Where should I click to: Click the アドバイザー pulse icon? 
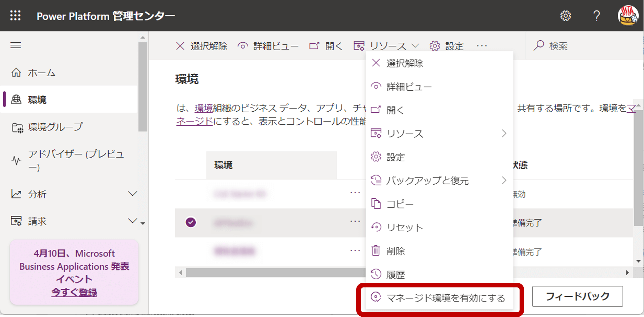[16, 160]
